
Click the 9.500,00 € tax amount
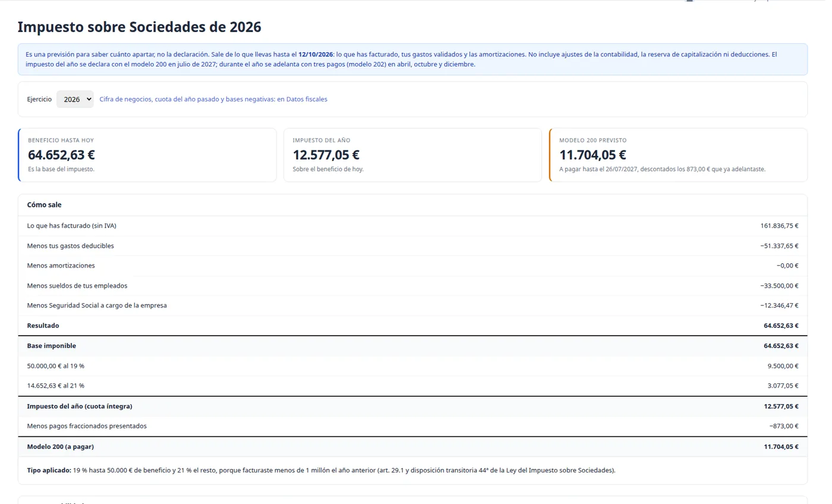pyautogui.click(x=783, y=366)
